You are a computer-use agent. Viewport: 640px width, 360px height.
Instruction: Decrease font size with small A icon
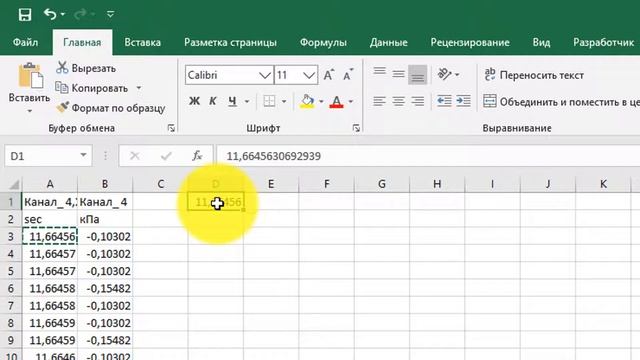(x=348, y=75)
